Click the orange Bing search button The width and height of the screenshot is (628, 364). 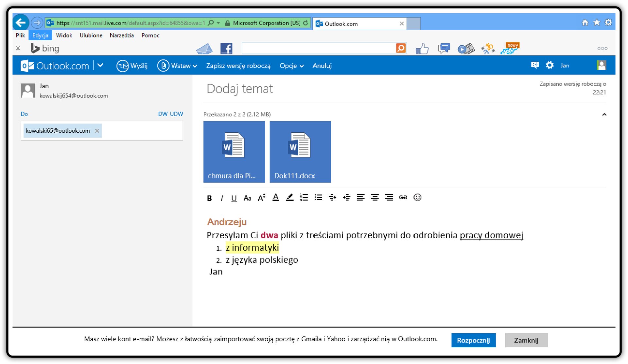click(401, 48)
